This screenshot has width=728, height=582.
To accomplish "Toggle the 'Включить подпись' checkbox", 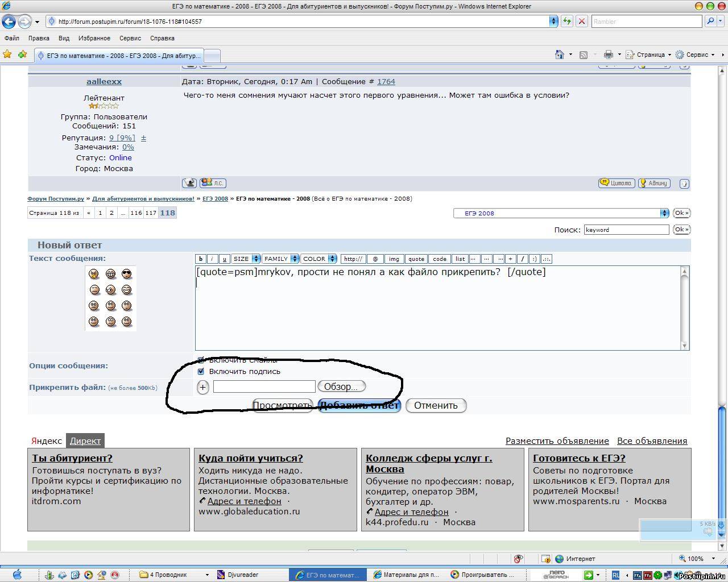I will pos(201,371).
